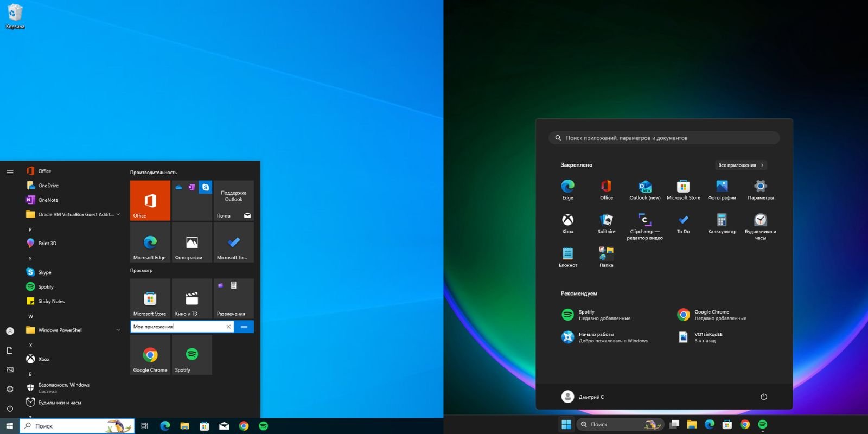This screenshot has width=868, height=434.
Task: Launch Office from Windows 11 pinned apps
Action: point(607,189)
